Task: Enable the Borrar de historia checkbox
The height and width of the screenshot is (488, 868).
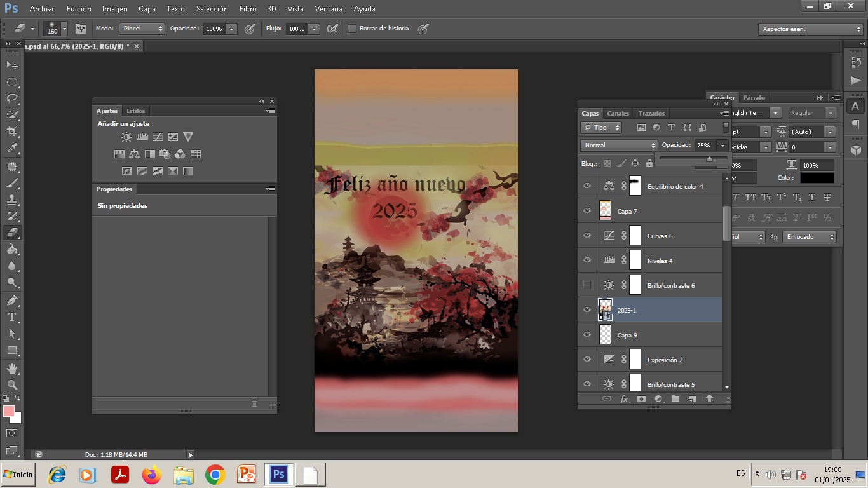Action: coord(351,29)
